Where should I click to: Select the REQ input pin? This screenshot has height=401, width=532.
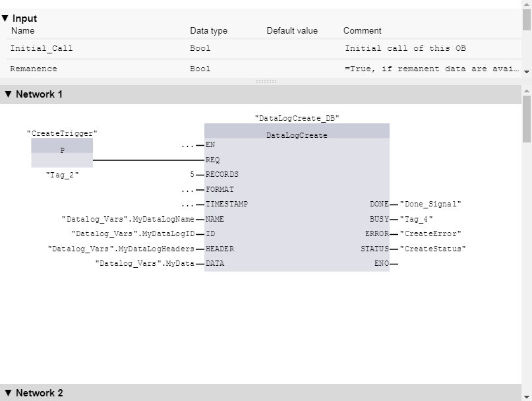(212, 160)
